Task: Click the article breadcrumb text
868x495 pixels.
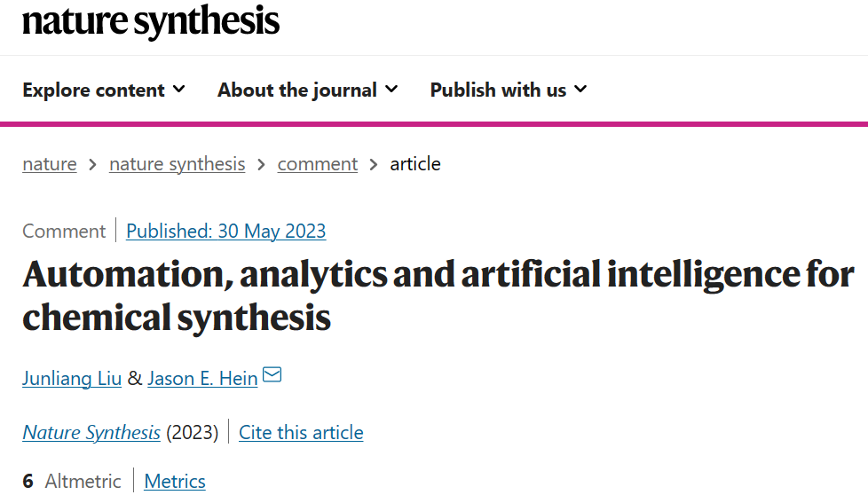Action: coord(415,164)
